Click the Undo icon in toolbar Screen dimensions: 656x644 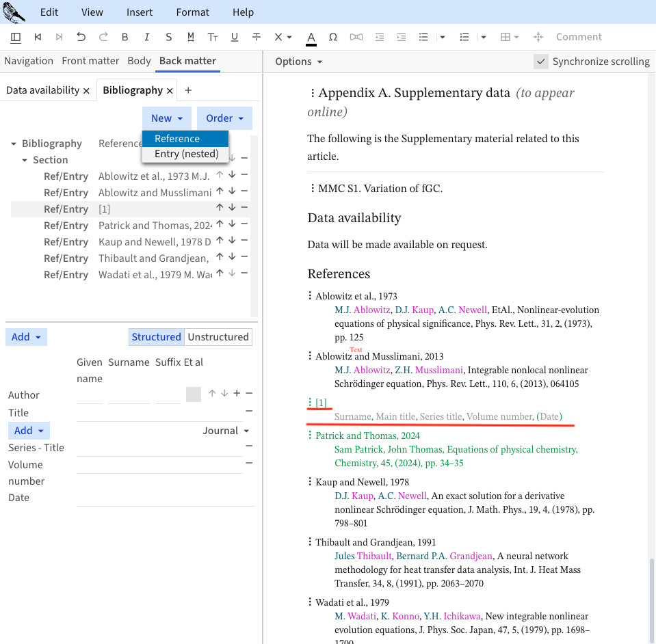click(81, 37)
